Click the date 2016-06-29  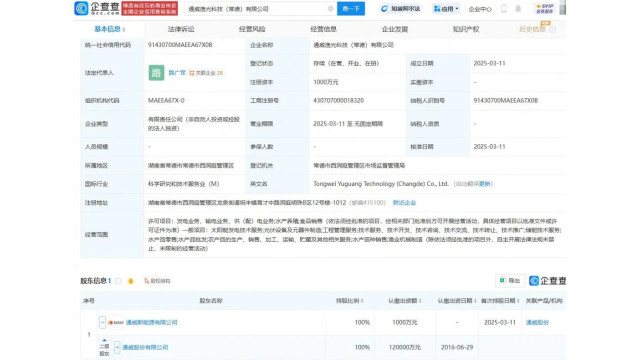point(457,347)
